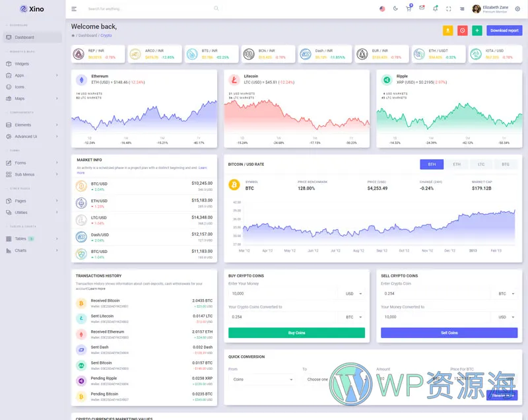The image size is (528, 420).
Task: Expand the Apps sidebar menu
Action: pos(32,75)
